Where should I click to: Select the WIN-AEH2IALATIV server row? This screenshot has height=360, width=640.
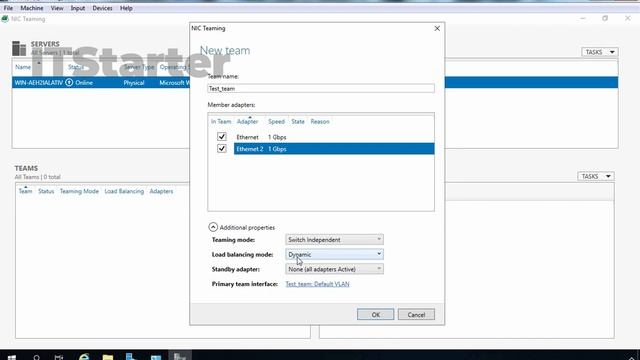[315, 82]
